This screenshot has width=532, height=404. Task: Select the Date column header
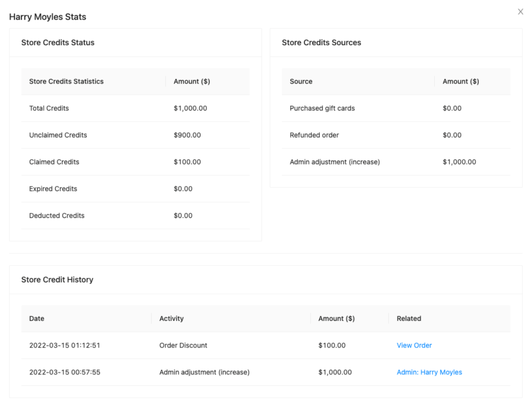tap(36, 318)
